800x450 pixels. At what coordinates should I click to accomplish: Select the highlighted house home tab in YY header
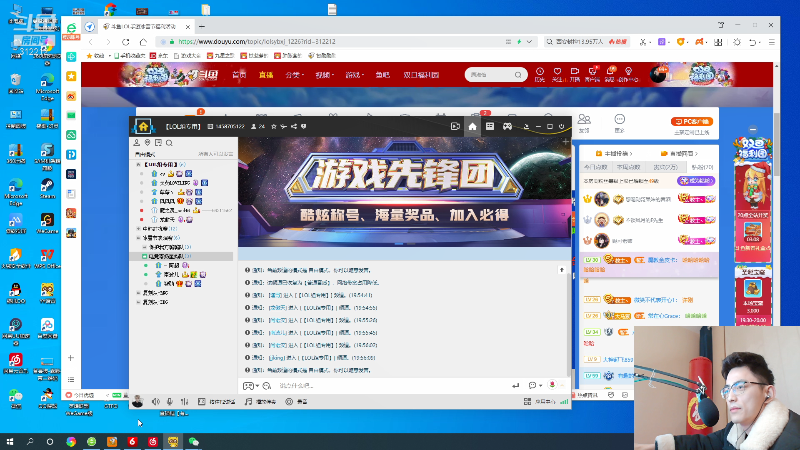pyautogui.click(x=472, y=127)
